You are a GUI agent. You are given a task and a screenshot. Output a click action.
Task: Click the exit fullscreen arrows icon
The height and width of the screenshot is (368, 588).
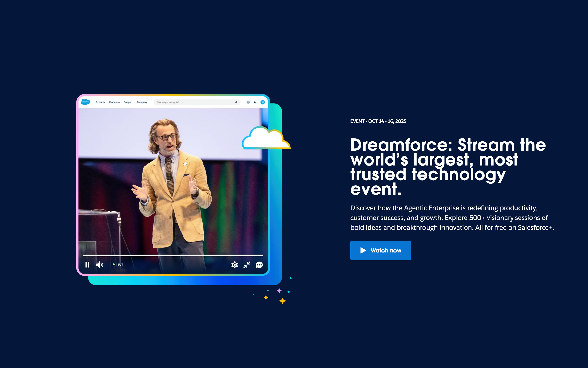(247, 265)
